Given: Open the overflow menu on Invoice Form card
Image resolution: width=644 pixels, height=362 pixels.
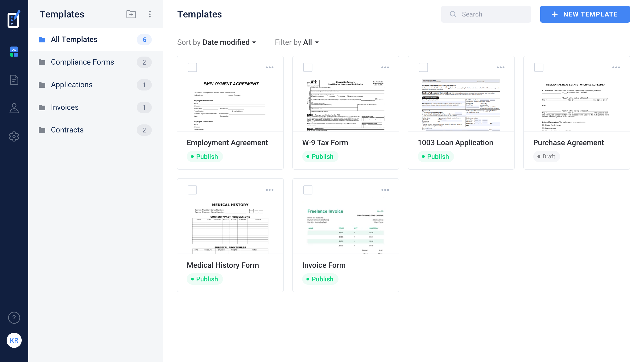Looking at the screenshot, I should 385,190.
